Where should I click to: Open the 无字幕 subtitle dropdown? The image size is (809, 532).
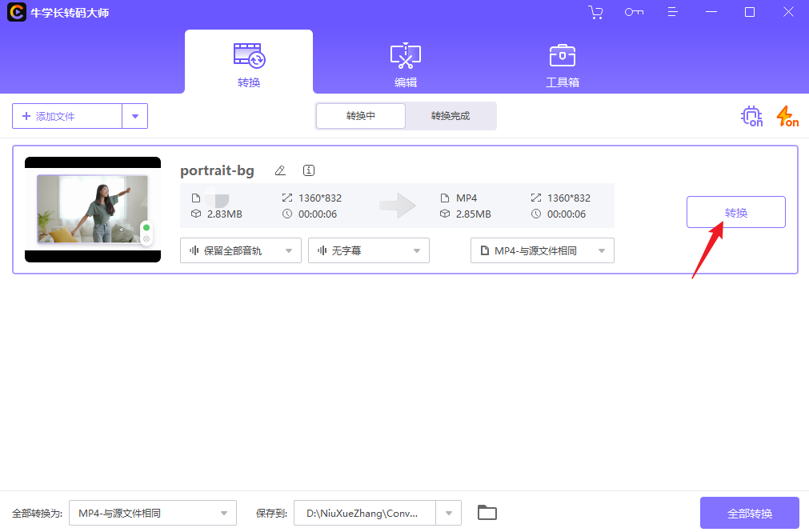[x=368, y=250]
